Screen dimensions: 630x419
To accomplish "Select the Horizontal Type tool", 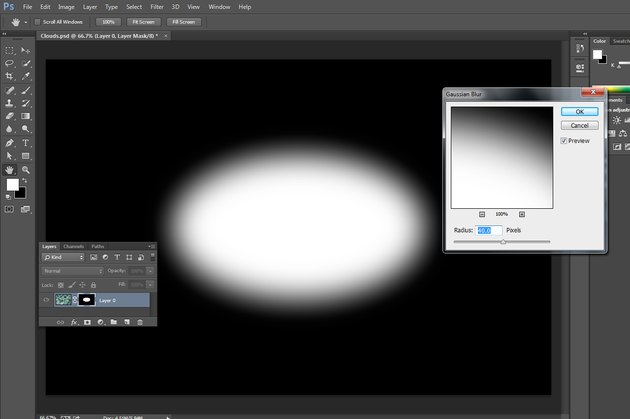I will tap(25, 143).
